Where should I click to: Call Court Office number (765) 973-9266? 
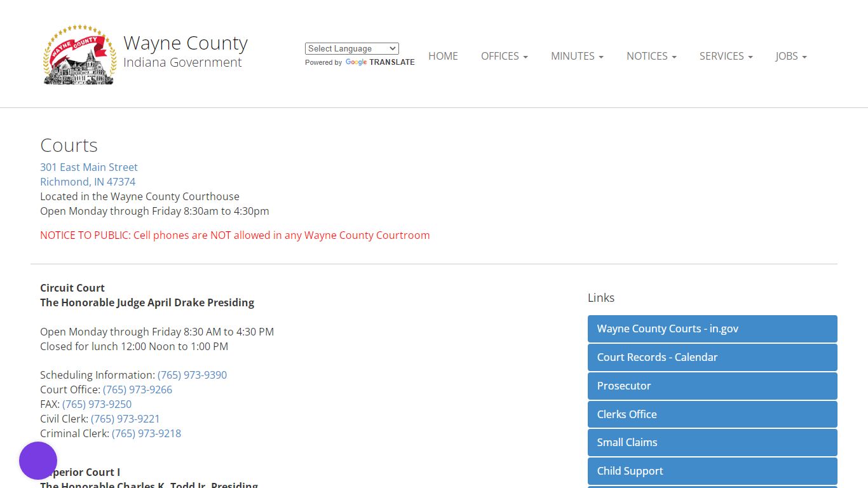(137, 390)
